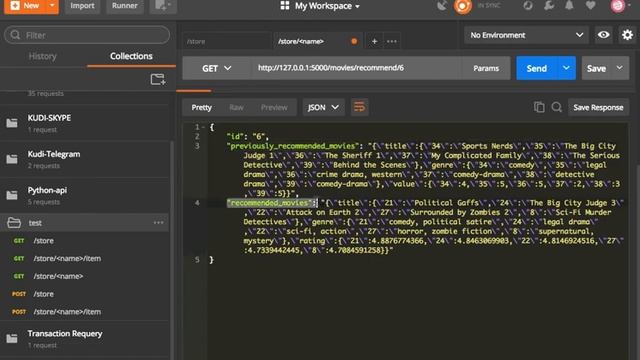Select GET /store/<name>/item request
Screen dimensions: 640x360
(x=85, y=258)
